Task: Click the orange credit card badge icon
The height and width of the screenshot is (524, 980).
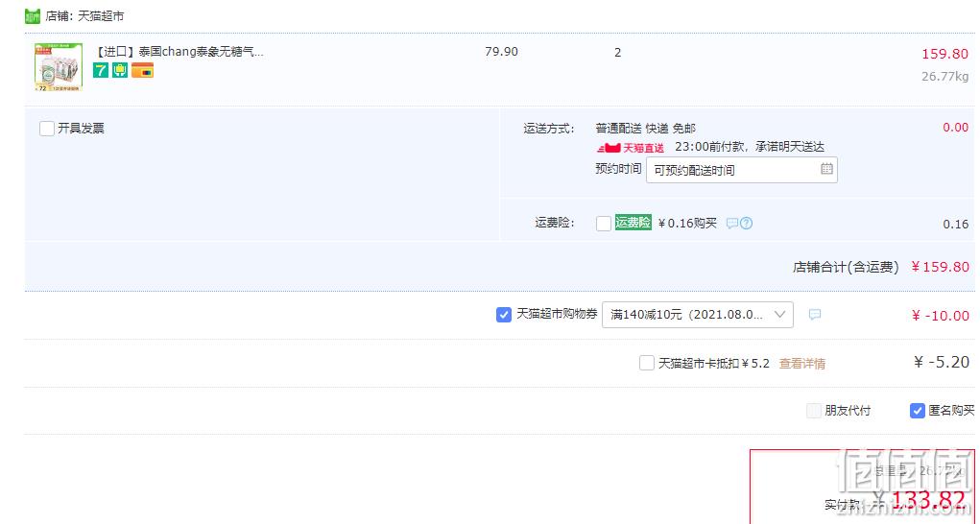Action: click(x=142, y=70)
